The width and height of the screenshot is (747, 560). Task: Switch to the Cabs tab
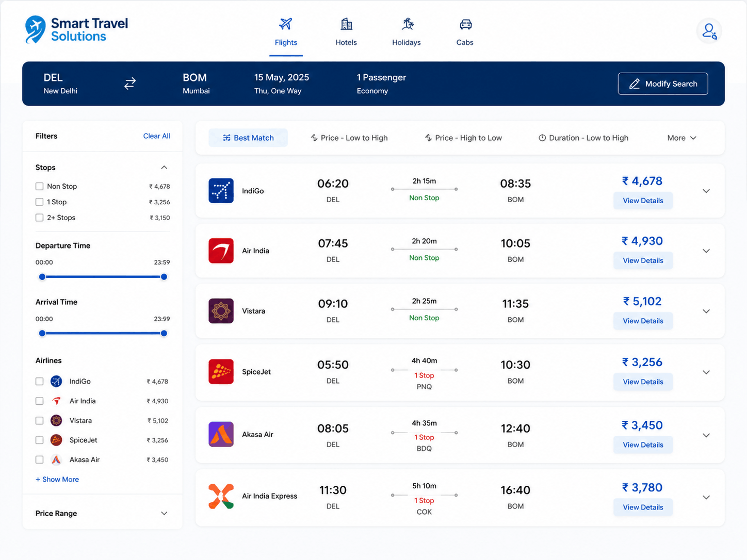click(465, 32)
